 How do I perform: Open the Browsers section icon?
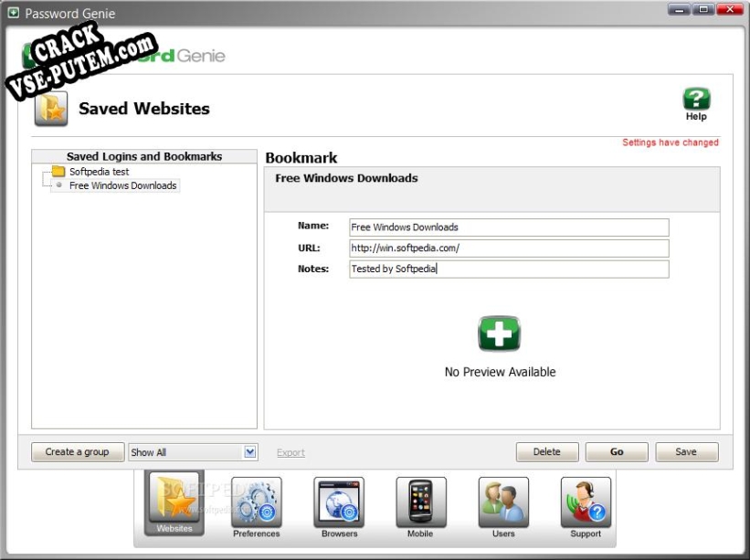(x=339, y=502)
